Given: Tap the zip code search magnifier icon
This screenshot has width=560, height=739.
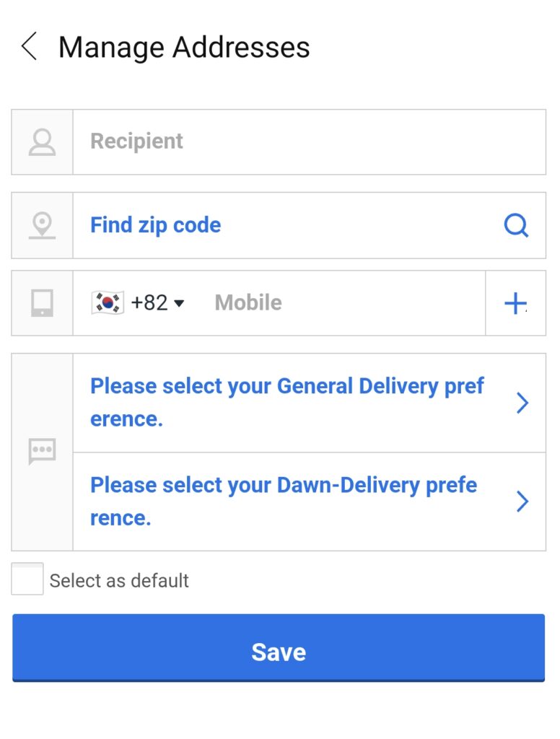Looking at the screenshot, I should [516, 226].
